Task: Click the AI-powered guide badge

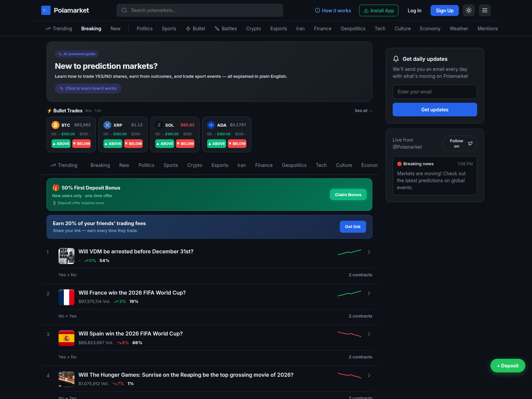Action: [x=77, y=54]
